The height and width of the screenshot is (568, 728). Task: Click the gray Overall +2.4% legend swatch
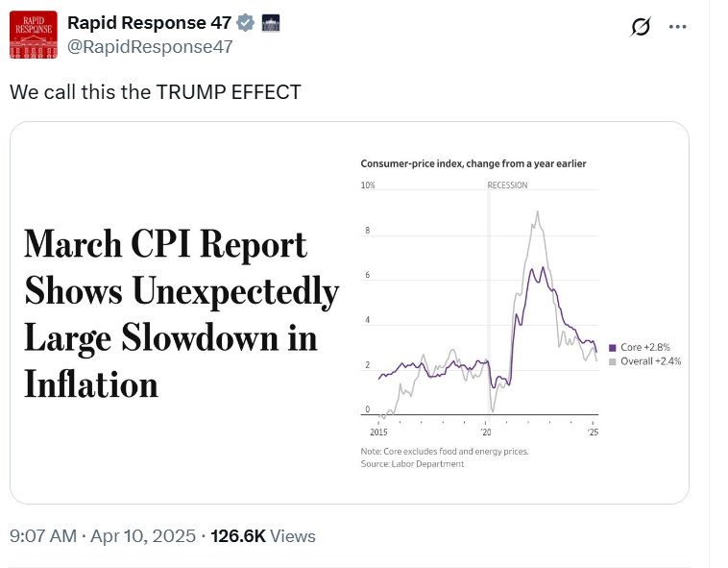point(613,361)
